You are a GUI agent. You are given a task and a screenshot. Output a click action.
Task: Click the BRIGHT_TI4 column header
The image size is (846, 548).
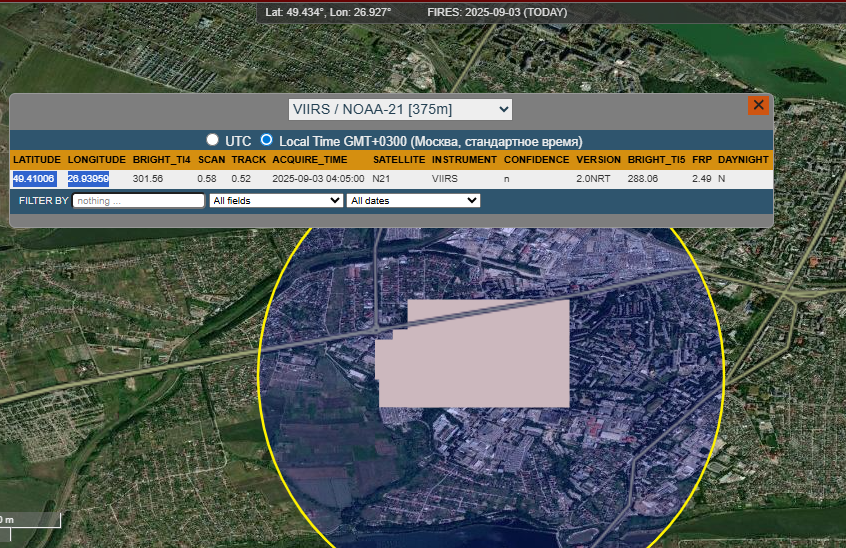click(161, 160)
